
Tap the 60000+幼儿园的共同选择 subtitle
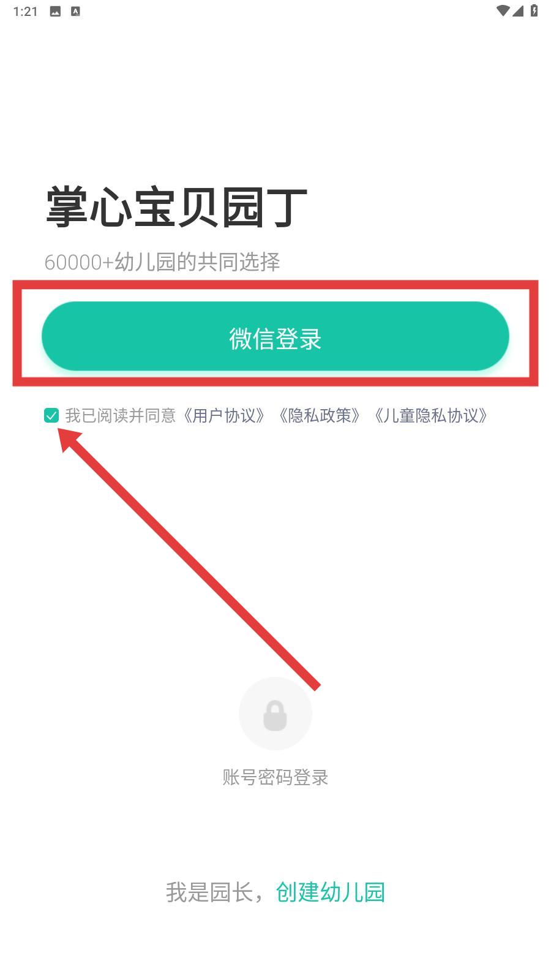[162, 262]
